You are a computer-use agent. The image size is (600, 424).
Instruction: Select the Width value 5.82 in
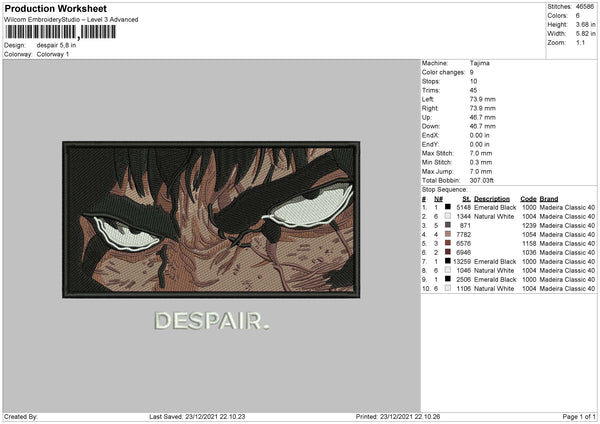585,34
